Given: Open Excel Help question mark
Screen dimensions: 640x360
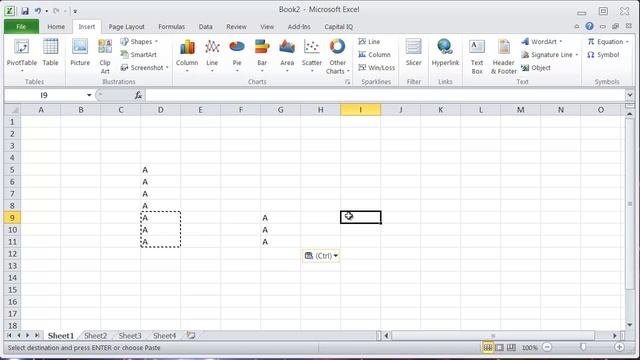Looking at the screenshot, I should pos(589,26).
